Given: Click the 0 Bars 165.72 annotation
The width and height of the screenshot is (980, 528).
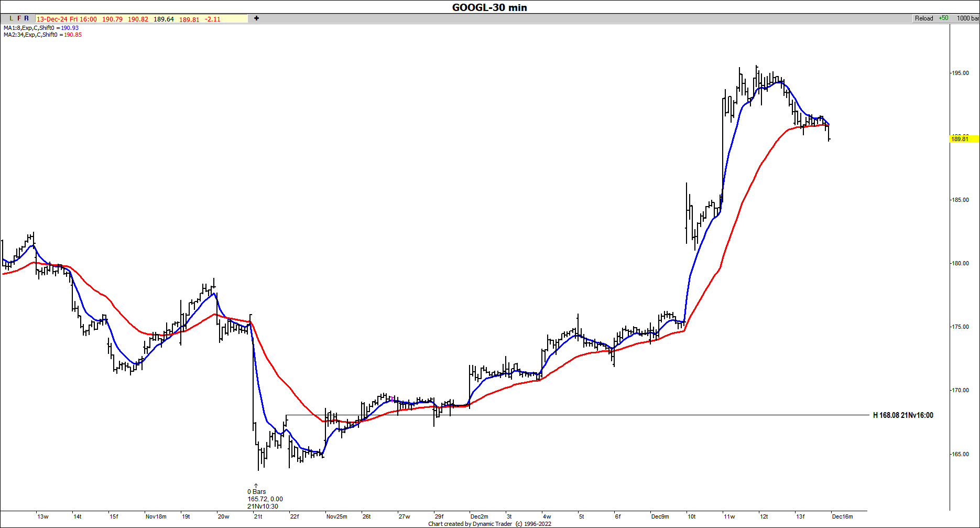Looking at the screenshot, I should point(265,499).
